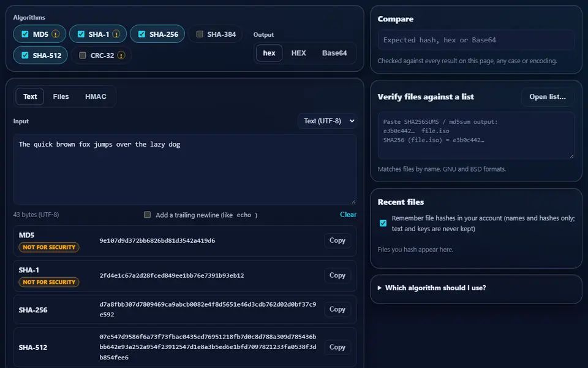
Task: Click the SHA-1 NOT FOR SECURITY badge
Action: [x=49, y=282]
